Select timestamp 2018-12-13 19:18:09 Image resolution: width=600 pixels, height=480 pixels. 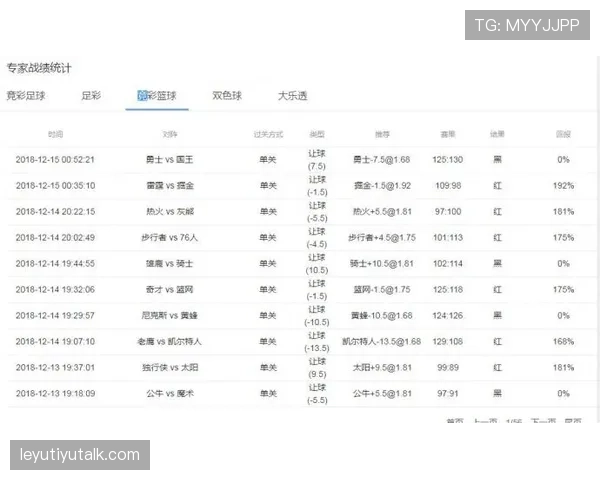55,393
